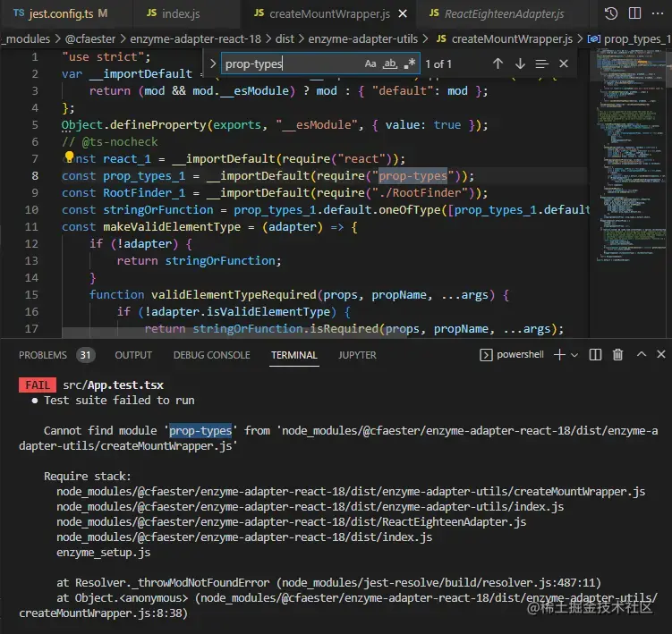
Task: Click "1 of 1" match count in find widget
Action: point(438,64)
